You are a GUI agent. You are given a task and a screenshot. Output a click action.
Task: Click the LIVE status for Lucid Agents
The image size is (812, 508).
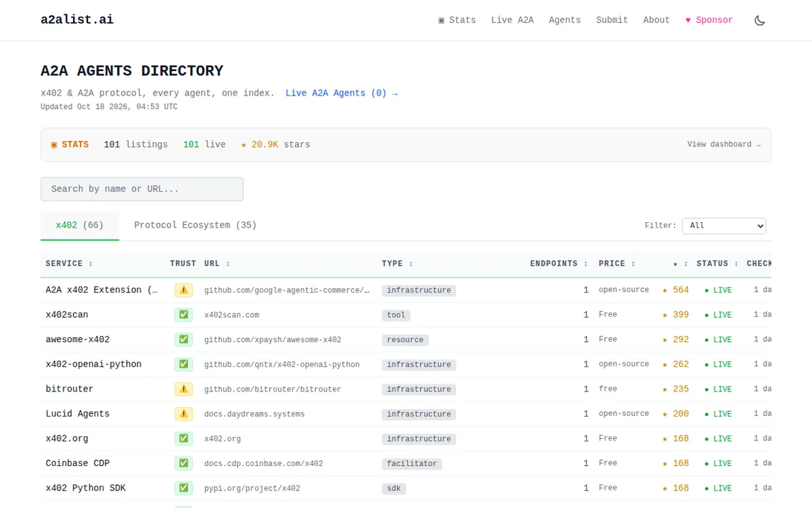718,414
